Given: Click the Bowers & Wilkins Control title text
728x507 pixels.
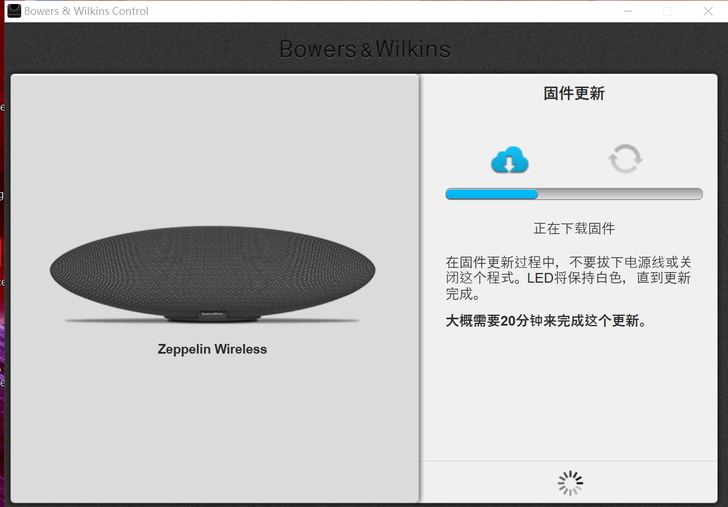Looking at the screenshot, I should 86,11.
